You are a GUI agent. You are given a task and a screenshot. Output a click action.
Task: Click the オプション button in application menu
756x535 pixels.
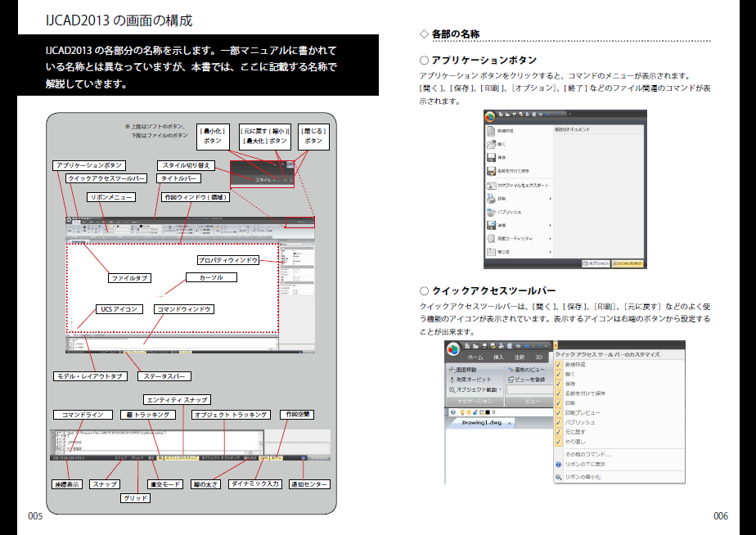point(596,263)
